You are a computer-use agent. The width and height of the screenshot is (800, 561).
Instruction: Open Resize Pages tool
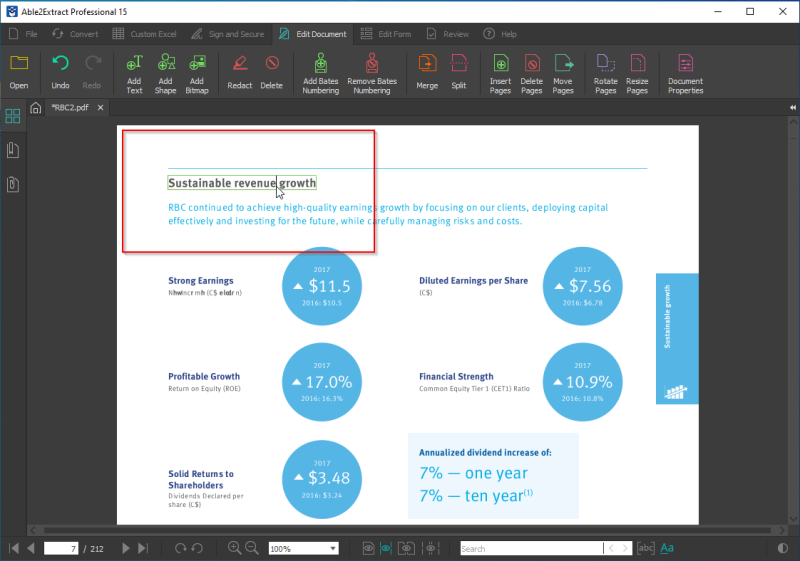pos(637,74)
